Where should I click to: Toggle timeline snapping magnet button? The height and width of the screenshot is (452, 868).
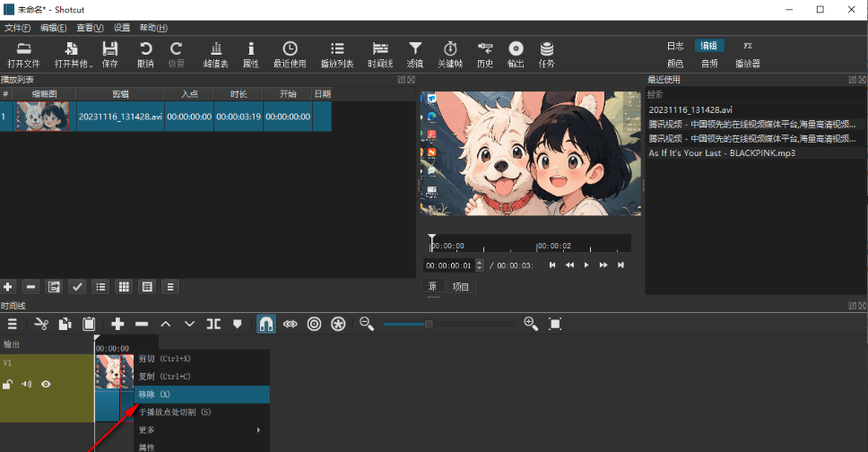click(266, 324)
